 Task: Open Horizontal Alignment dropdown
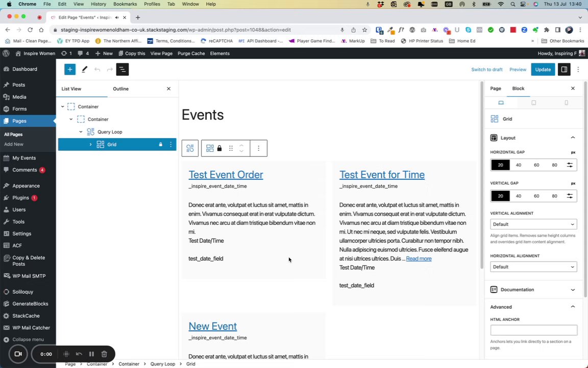pos(533,267)
